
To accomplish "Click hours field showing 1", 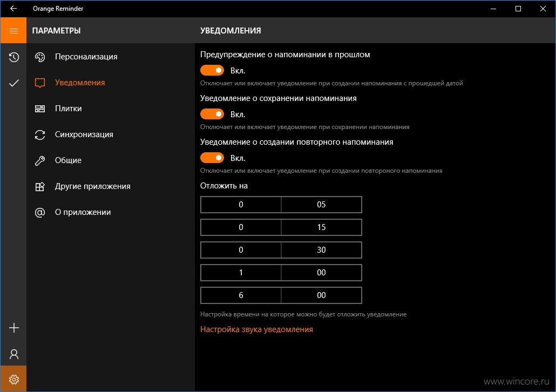I will click(241, 273).
